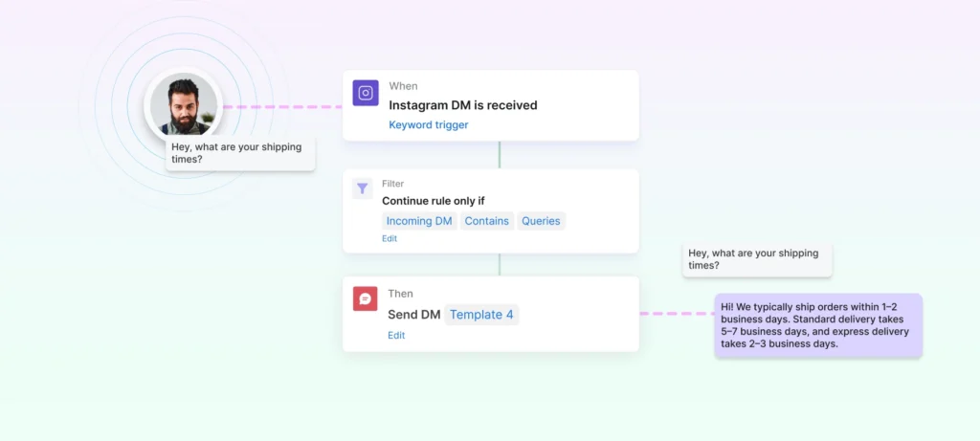The height and width of the screenshot is (441, 980).
Task: Click the "Then" action step label
Action: tap(400, 294)
